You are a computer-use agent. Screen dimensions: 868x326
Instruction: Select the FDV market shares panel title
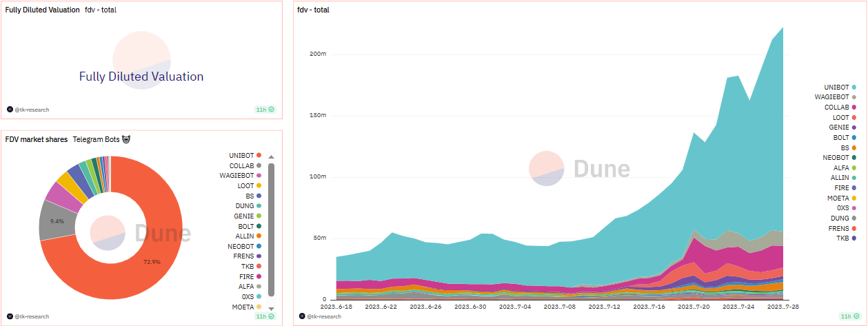(37, 139)
